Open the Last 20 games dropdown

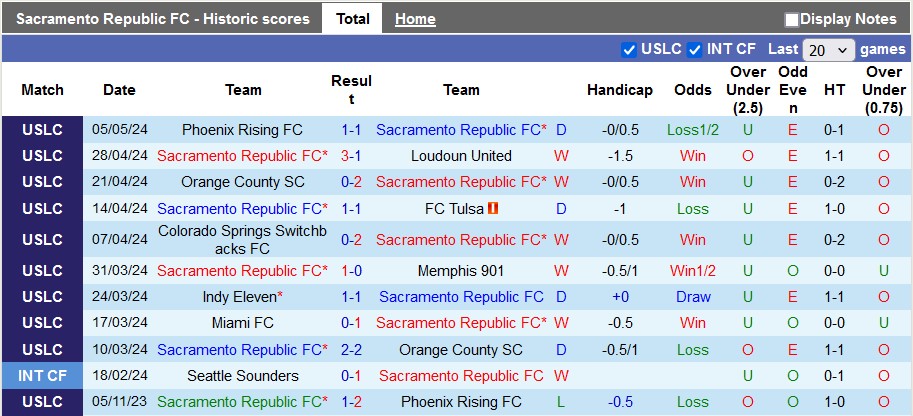pyautogui.click(x=829, y=50)
